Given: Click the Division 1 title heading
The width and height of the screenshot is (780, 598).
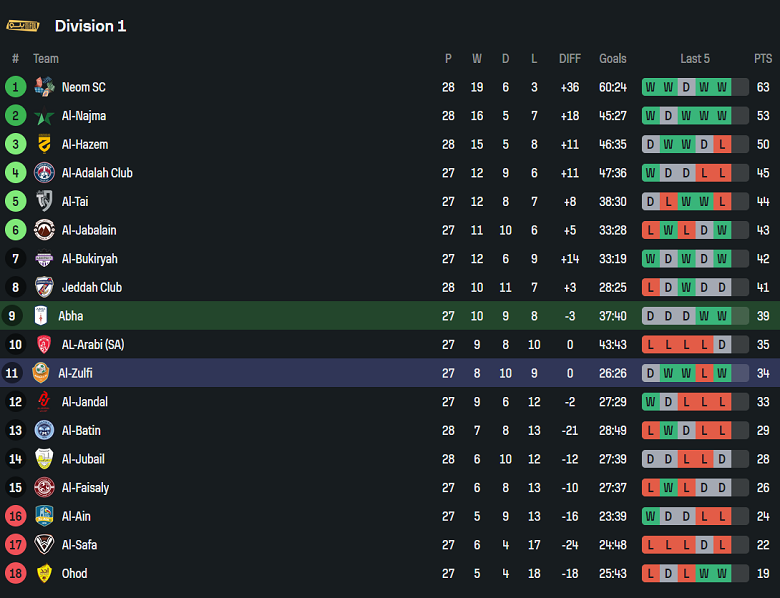Looking at the screenshot, I should click(90, 26).
